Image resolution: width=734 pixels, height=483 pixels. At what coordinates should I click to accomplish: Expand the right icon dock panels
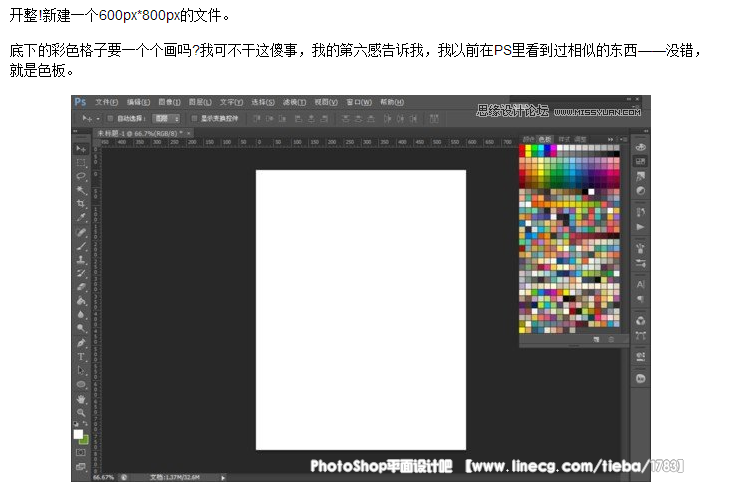tap(646, 131)
